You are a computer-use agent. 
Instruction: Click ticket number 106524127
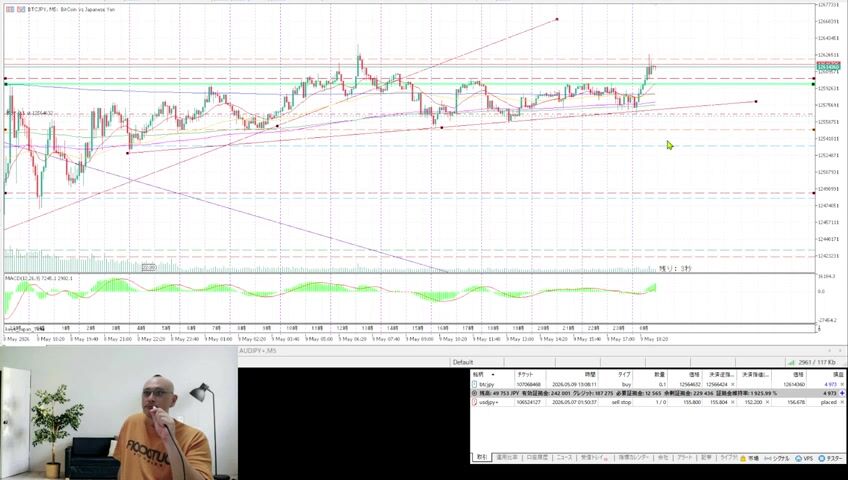pos(529,402)
